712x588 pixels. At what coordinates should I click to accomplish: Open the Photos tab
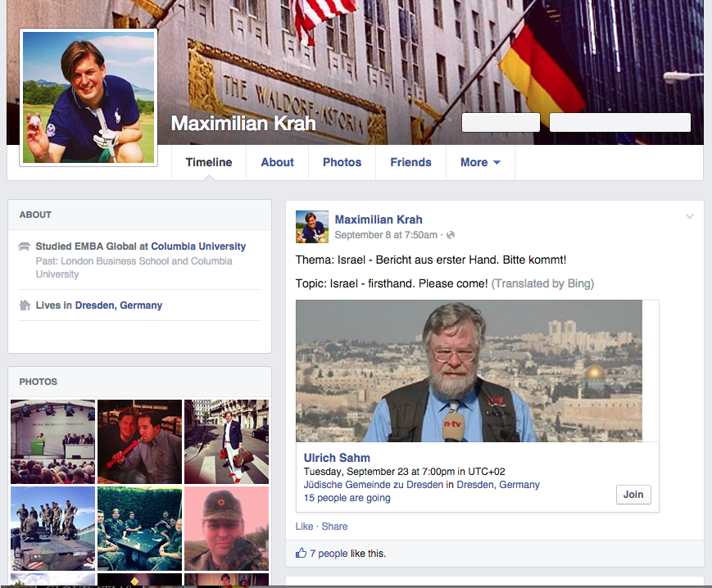coord(342,162)
